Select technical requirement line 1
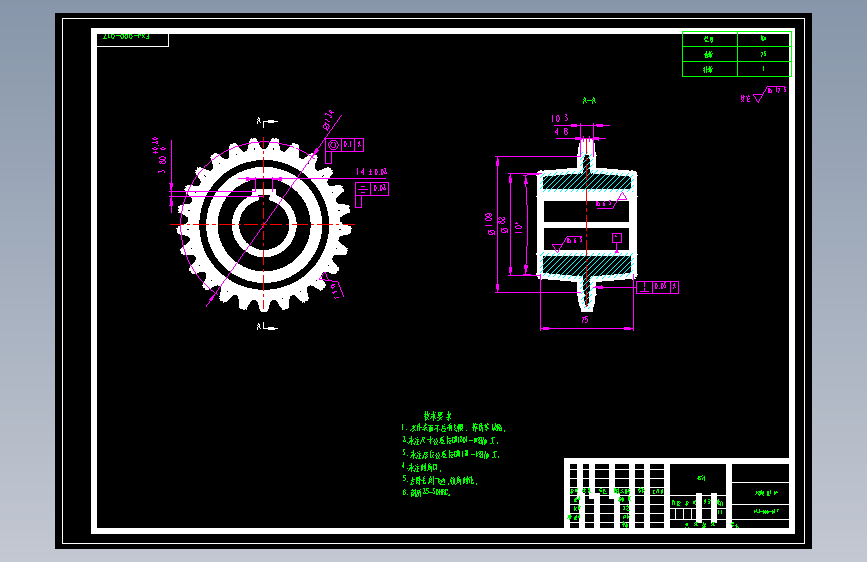This screenshot has height=562, width=867. tap(453, 428)
